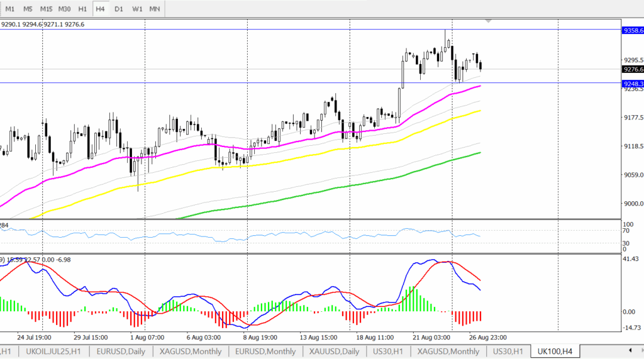This screenshot has width=644, height=359.
Task: Click the chart shift triangle marker
Action: point(489,21)
